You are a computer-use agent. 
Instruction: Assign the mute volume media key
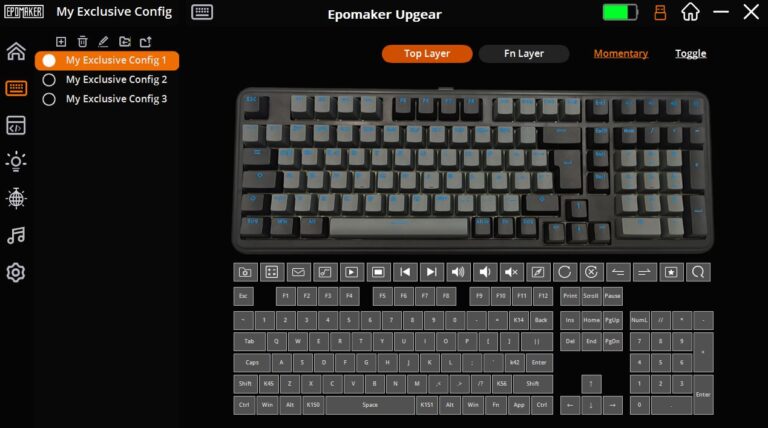click(x=511, y=272)
